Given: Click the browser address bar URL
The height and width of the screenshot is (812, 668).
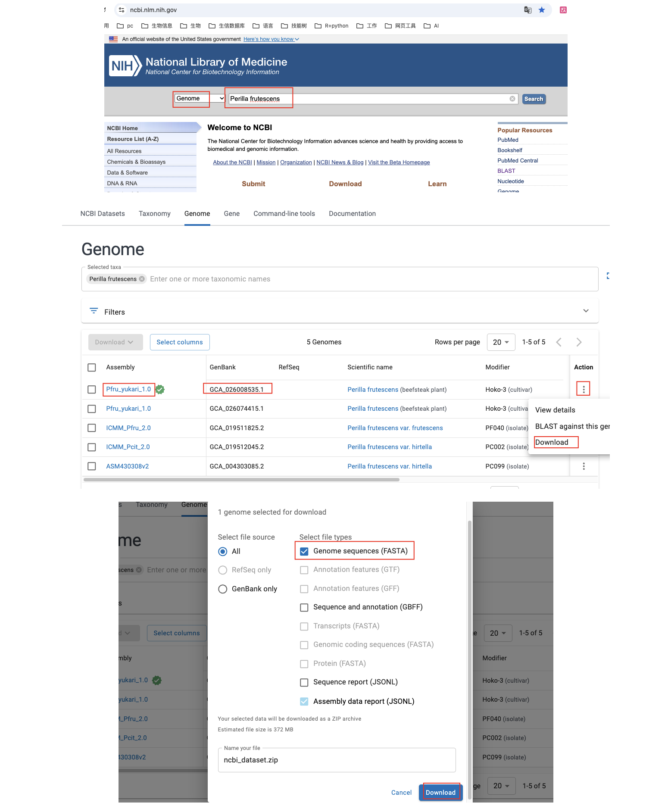Looking at the screenshot, I should [153, 10].
